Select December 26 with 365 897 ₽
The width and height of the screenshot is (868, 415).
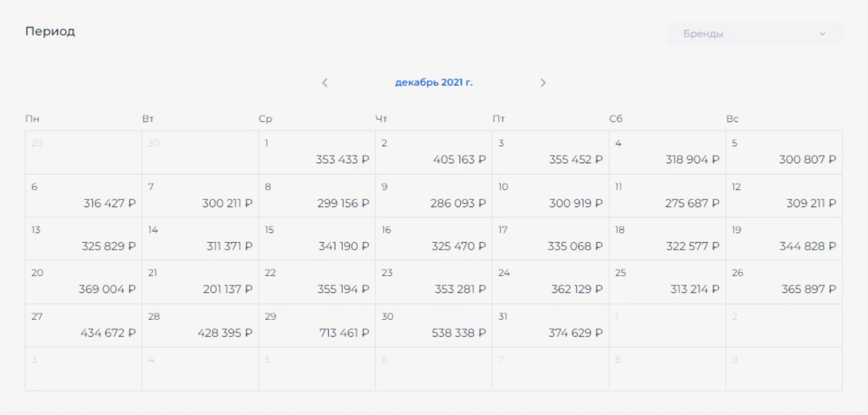coord(784,282)
